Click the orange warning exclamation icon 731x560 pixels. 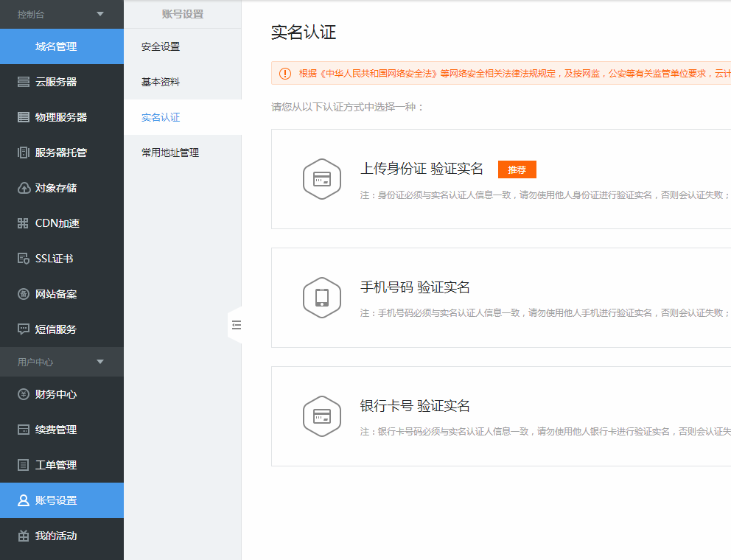pos(285,74)
